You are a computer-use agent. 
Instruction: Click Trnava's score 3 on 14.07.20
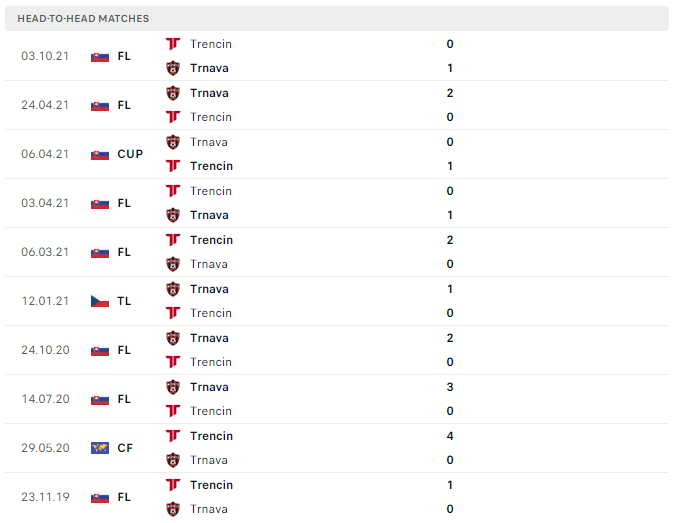[x=450, y=387]
